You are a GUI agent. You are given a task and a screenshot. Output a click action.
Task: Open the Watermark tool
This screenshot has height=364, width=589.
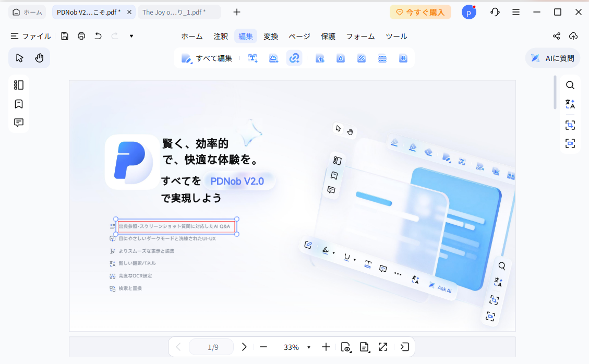340,58
